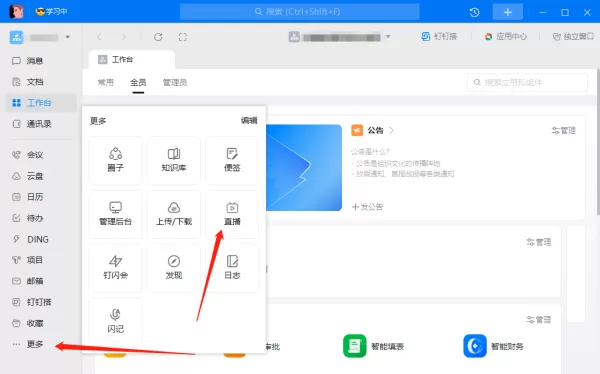Click the user avatar in the title bar
The width and height of the screenshot is (600, 374).
point(16,12)
